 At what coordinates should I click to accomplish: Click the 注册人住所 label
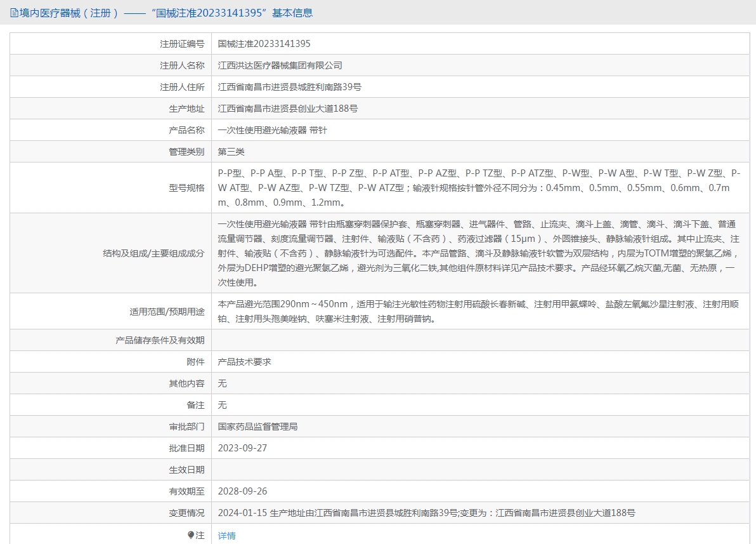182,87
